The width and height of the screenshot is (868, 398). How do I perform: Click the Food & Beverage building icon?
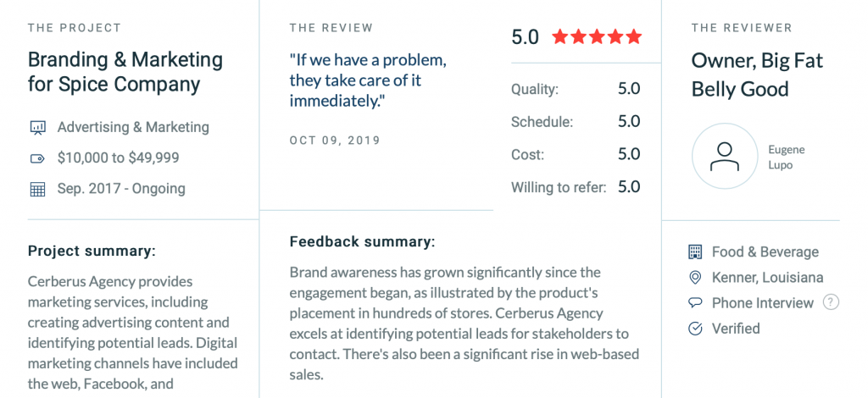coord(694,252)
